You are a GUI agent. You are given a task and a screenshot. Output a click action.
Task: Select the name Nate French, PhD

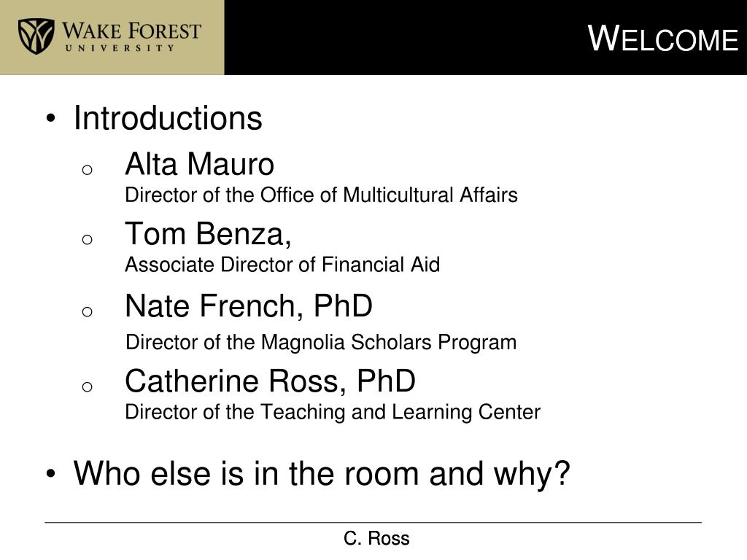pos(249,306)
